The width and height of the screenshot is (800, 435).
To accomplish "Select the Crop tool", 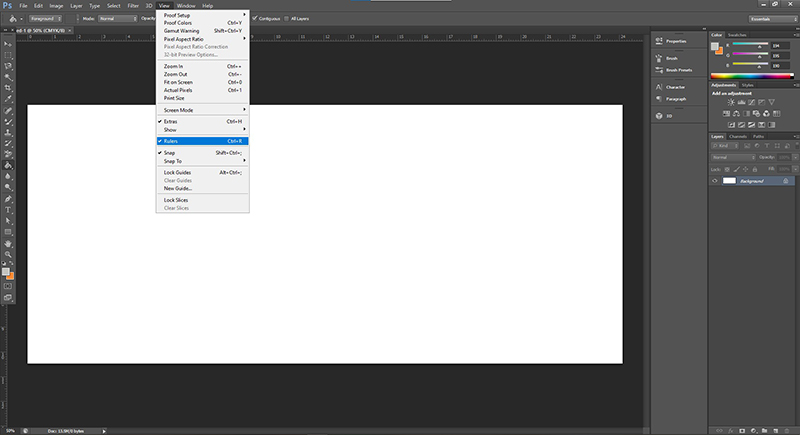I will click(7, 88).
